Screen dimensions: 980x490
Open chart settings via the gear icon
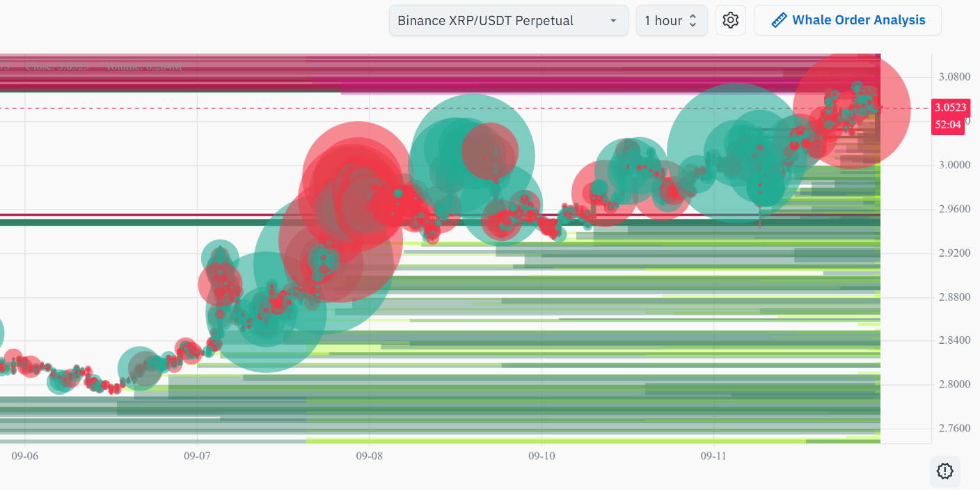730,21
